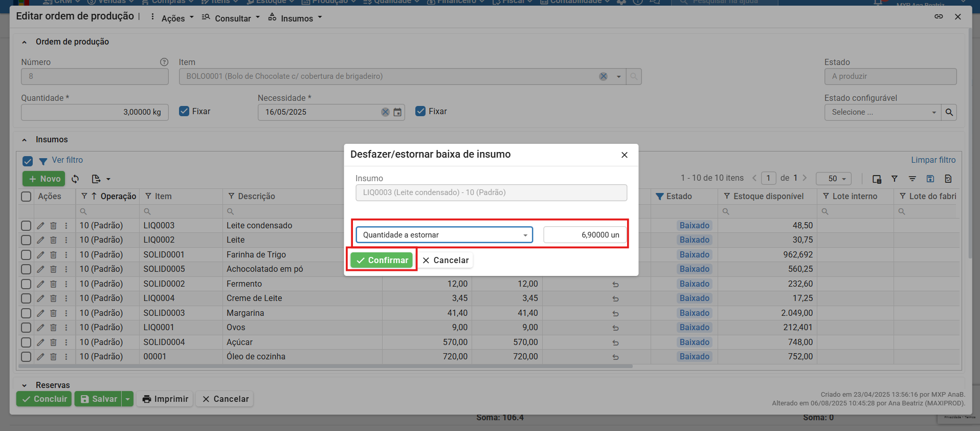The image size is (980, 431).
Task: Open the Insumos menu in the header
Action: coord(295,18)
